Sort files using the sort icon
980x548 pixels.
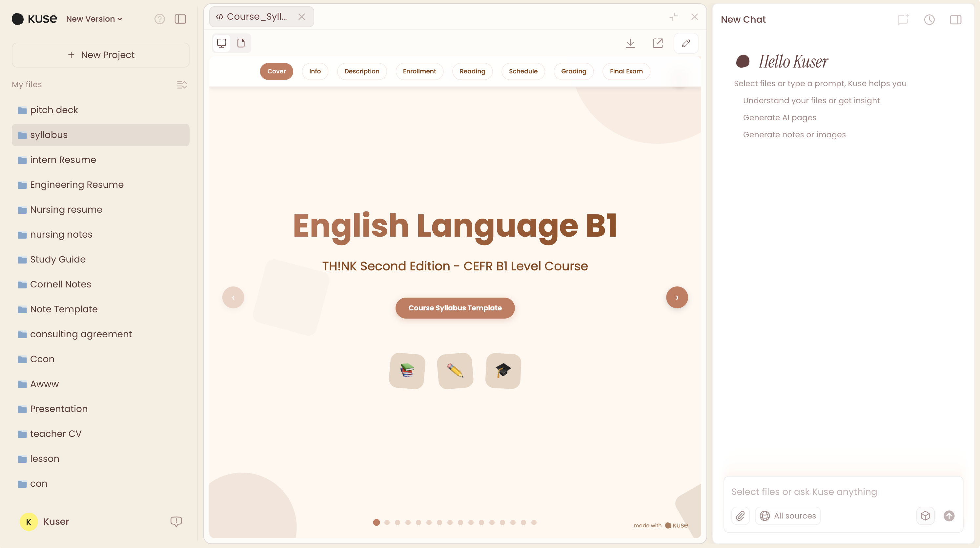[x=181, y=85]
